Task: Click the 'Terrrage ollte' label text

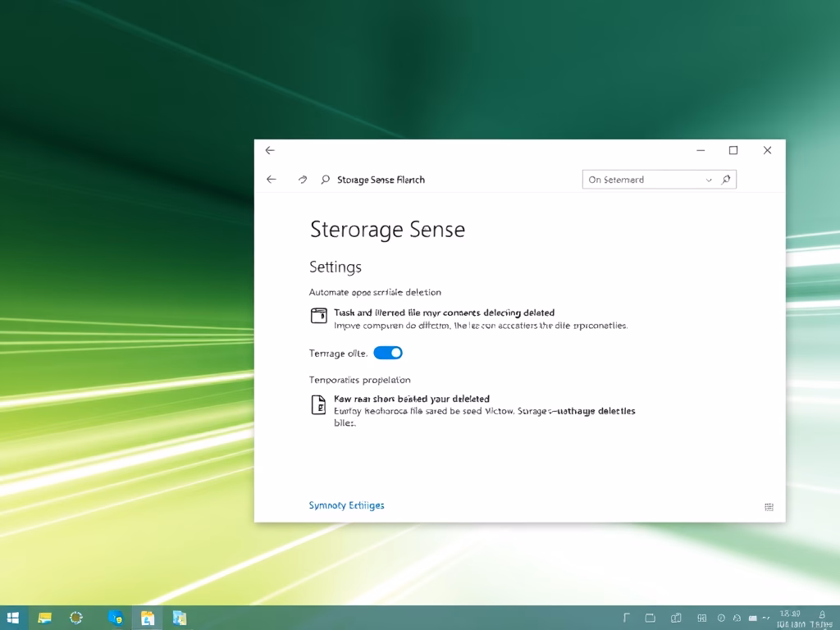Action: click(338, 354)
